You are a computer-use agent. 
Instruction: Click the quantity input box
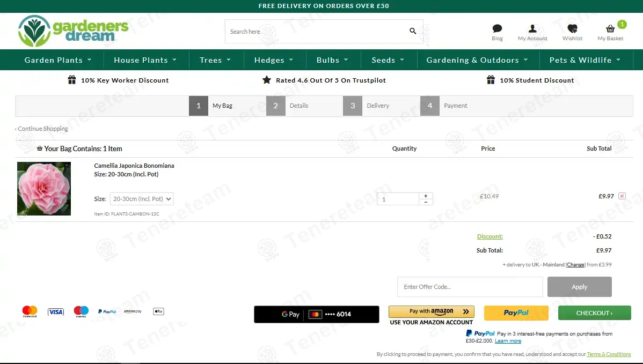click(398, 199)
